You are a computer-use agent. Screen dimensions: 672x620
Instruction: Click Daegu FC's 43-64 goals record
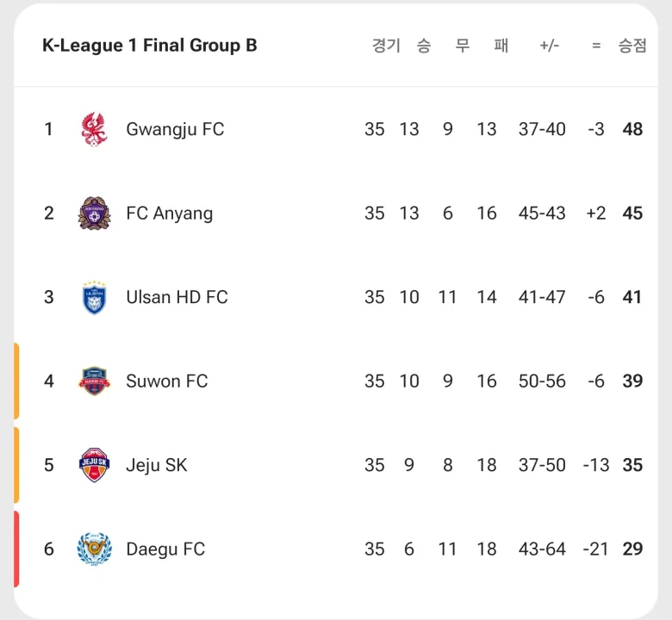click(x=542, y=549)
